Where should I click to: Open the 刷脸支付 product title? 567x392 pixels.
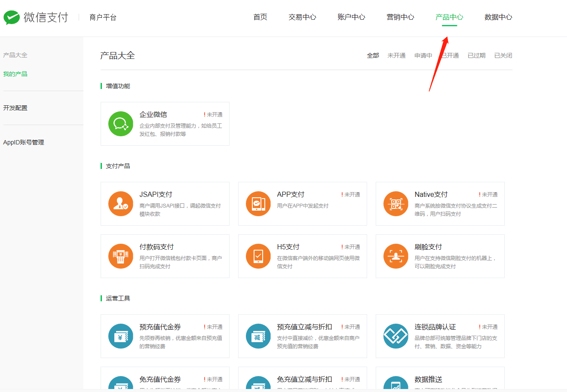(x=428, y=247)
